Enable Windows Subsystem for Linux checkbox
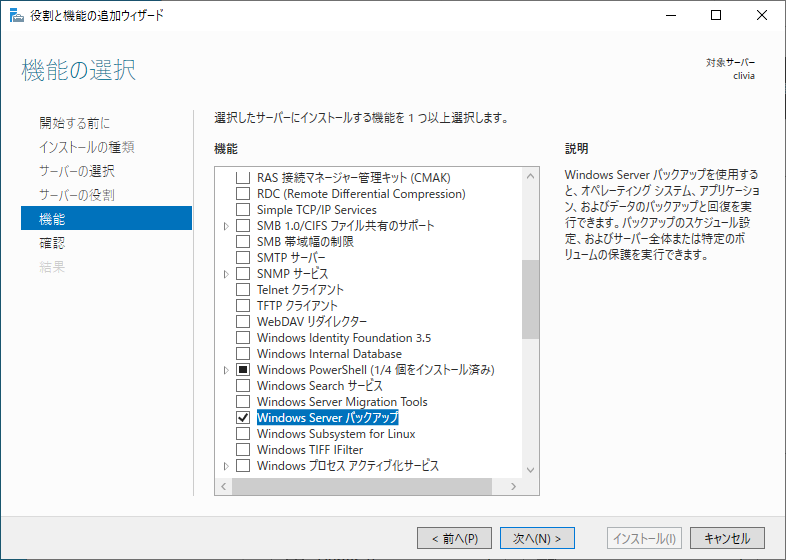Screen dimensions: 786x560 (x=243, y=434)
